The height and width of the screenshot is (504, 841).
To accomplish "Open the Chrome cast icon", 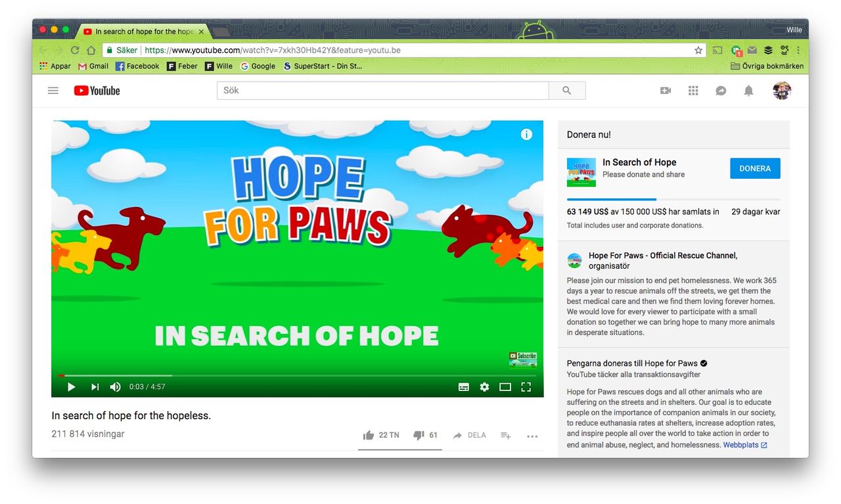I will [x=717, y=50].
